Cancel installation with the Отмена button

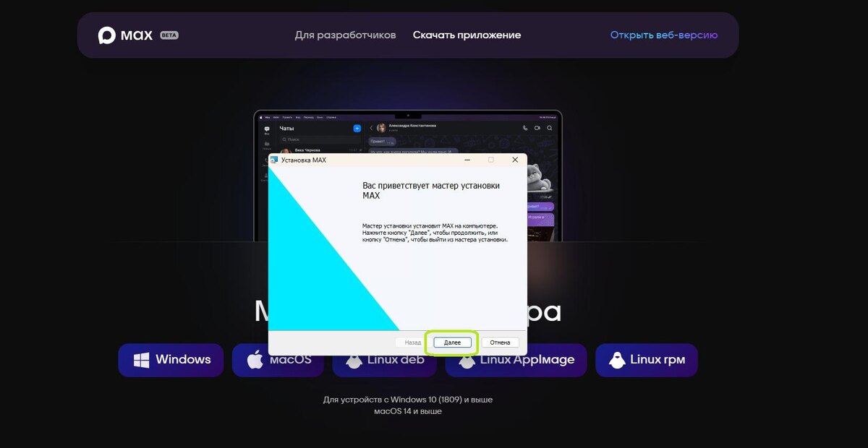[x=500, y=342]
